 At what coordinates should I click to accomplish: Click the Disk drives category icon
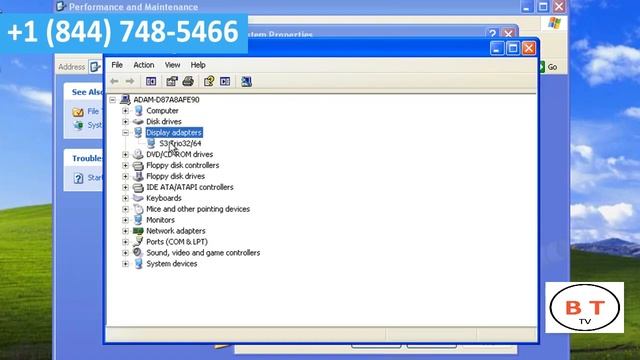coord(138,122)
